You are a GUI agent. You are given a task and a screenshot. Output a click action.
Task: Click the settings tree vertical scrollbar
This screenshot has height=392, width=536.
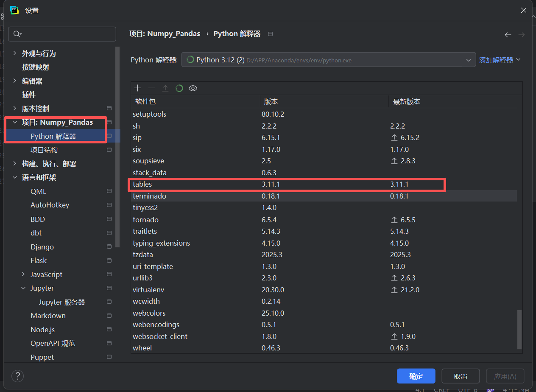(x=118, y=146)
